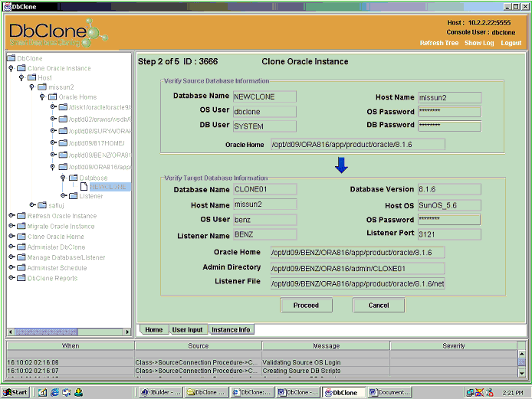
Task: Click the Logout link
Action: click(511, 43)
